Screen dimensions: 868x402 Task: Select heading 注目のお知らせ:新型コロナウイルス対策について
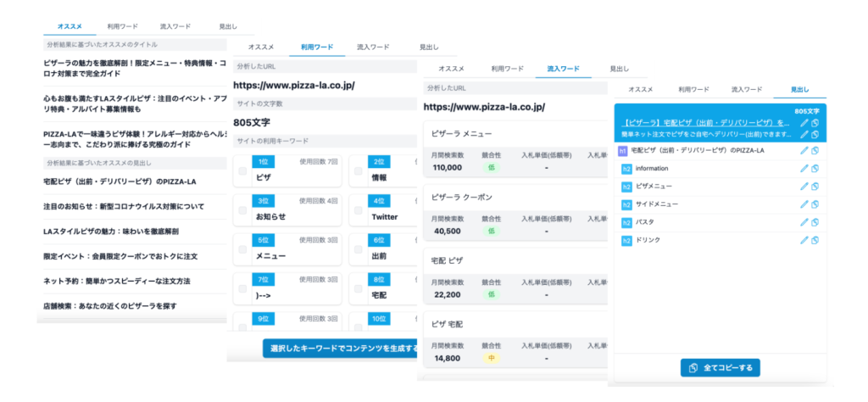[x=124, y=207]
